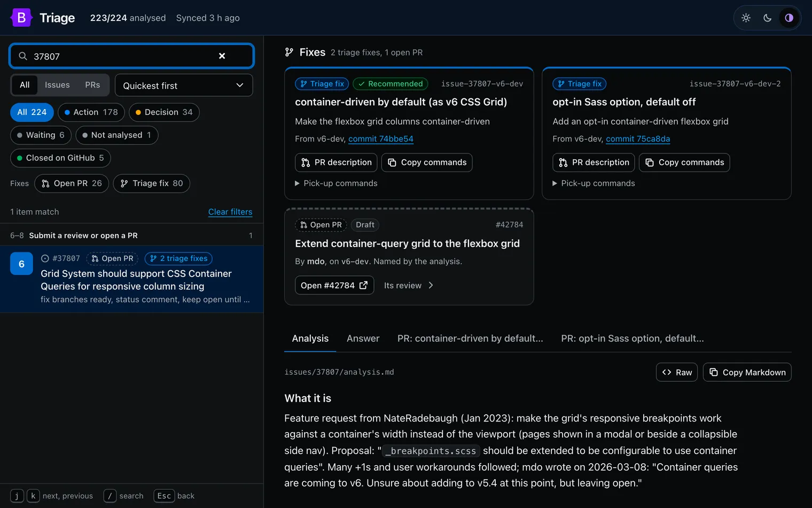
Task: Filter list to Issues only
Action: coord(57,85)
